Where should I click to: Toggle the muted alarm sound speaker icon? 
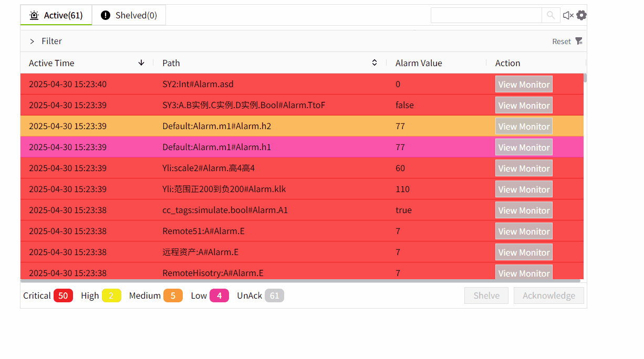point(568,15)
